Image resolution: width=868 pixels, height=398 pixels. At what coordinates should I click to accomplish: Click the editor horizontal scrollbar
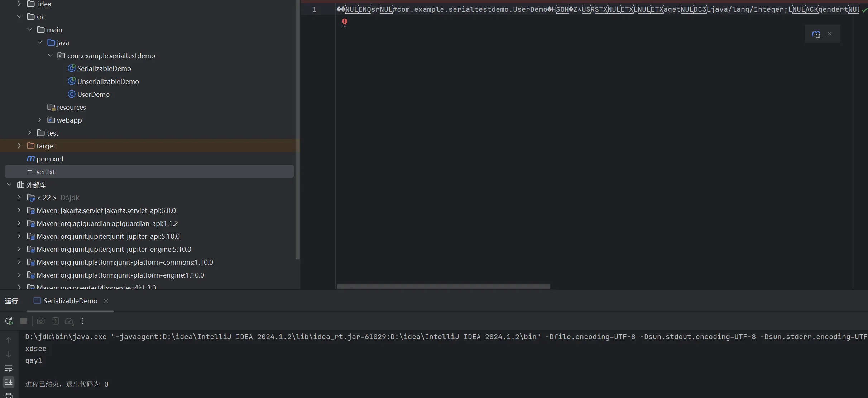[443, 286]
